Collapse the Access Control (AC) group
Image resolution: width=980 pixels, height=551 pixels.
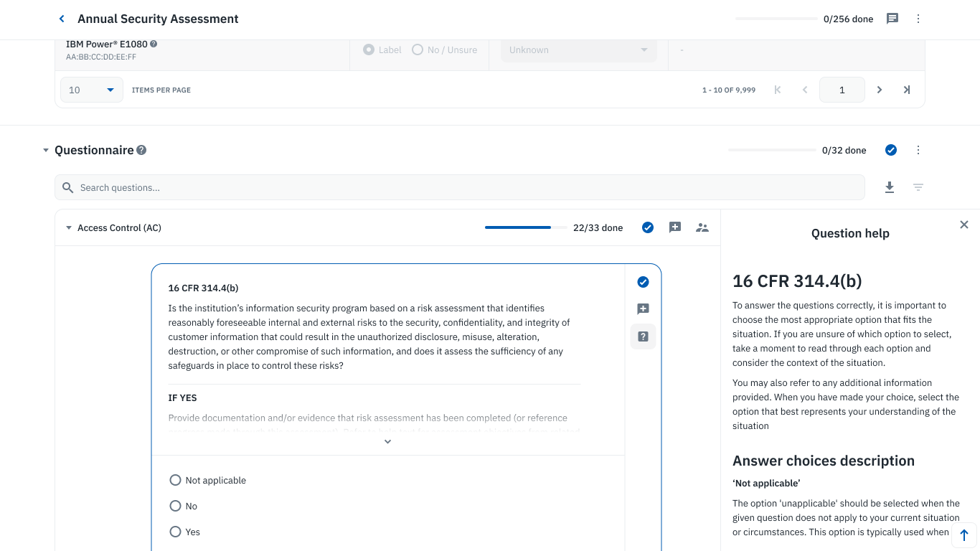[69, 228]
